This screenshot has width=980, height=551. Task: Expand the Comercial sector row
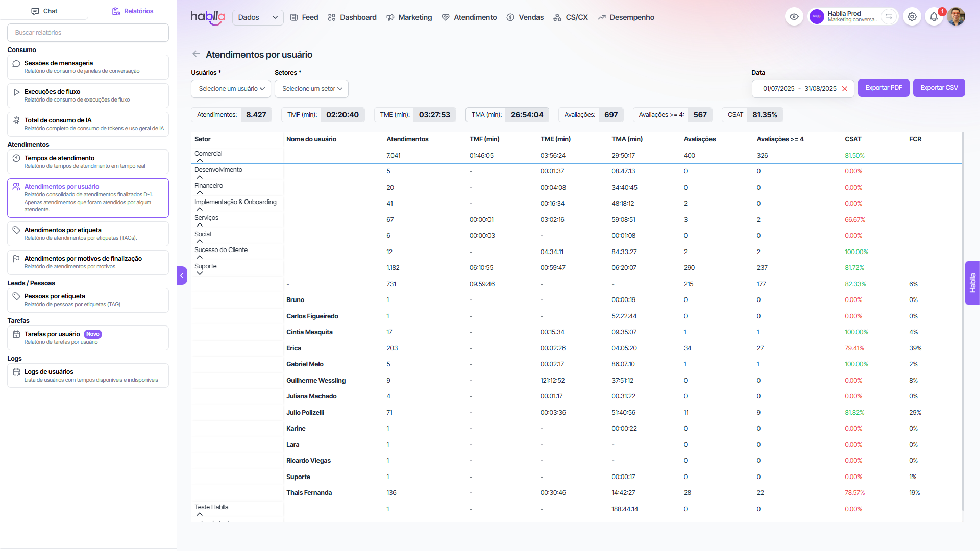click(x=200, y=161)
